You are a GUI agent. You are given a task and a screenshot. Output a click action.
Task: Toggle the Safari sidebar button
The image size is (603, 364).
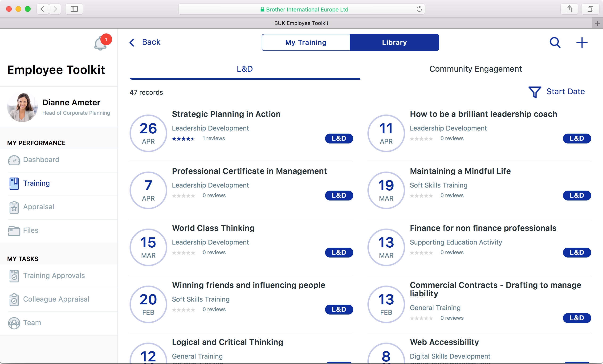74,9
